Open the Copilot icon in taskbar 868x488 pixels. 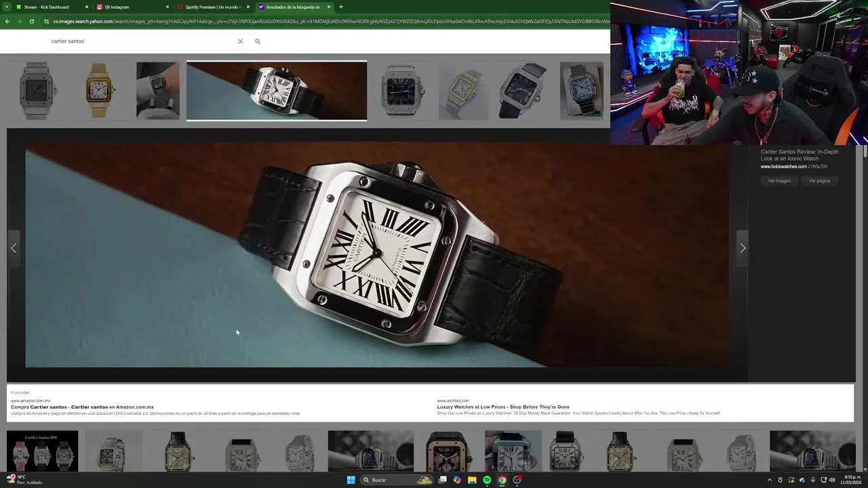(x=457, y=480)
